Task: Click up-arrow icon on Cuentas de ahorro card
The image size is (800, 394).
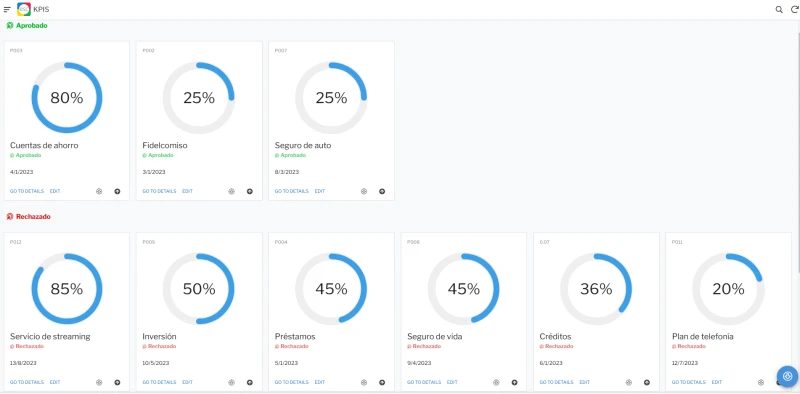Action: tap(117, 191)
